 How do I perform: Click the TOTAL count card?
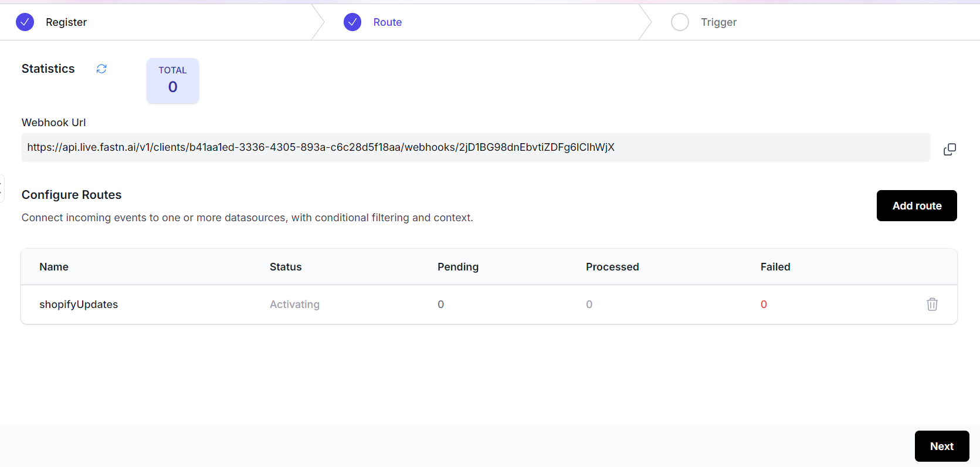tap(172, 81)
